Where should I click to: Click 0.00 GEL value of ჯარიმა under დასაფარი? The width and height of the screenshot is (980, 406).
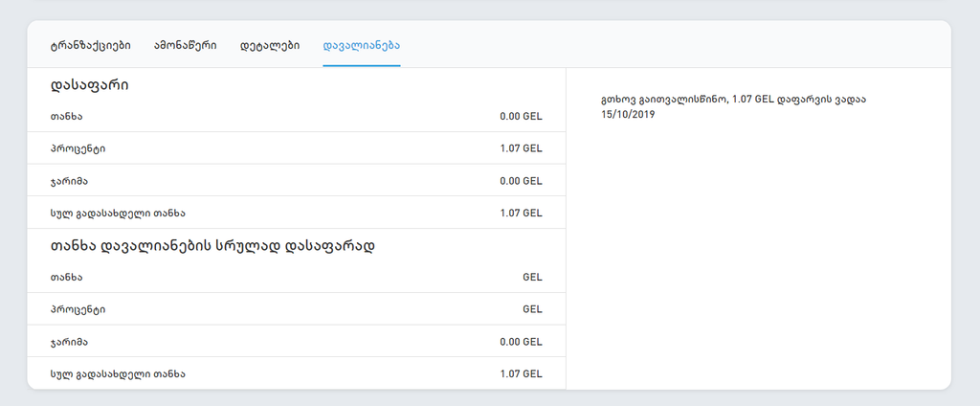[x=521, y=181]
